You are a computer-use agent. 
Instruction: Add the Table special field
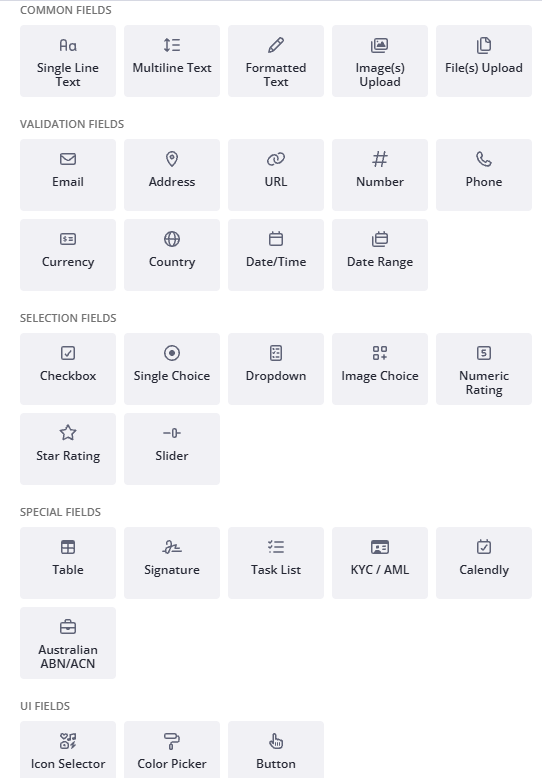(x=68, y=563)
